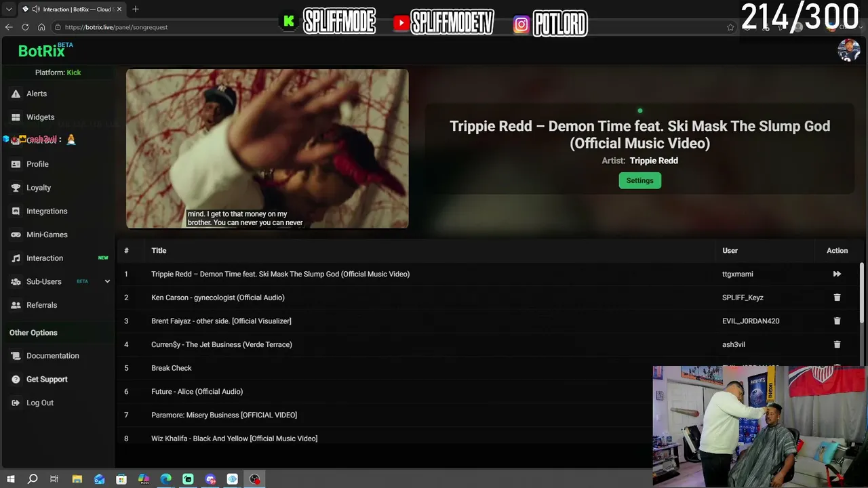Select the Interaction menu entry
This screenshot has width=868, height=488.
pos(45,258)
